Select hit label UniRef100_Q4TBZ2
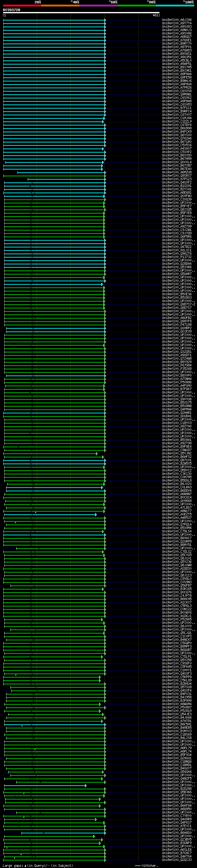This screenshot has height=868, width=197. point(177,247)
